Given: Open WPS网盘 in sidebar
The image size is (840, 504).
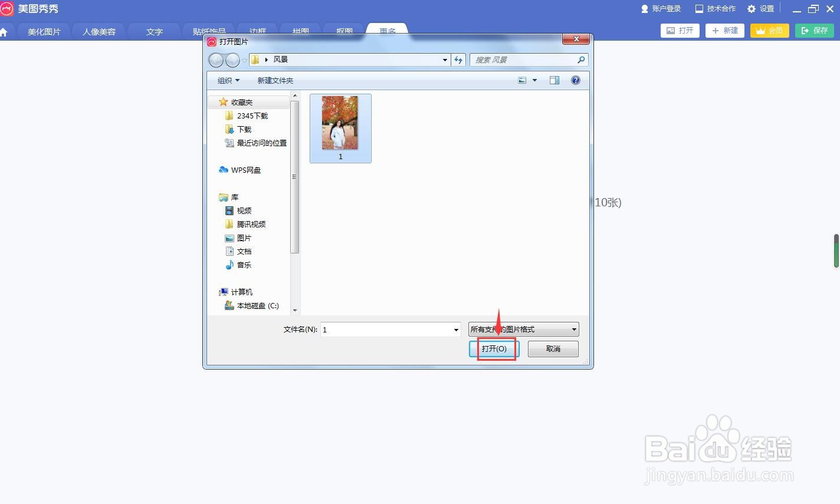Looking at the screenshot, I should click(x=239, y=170).
